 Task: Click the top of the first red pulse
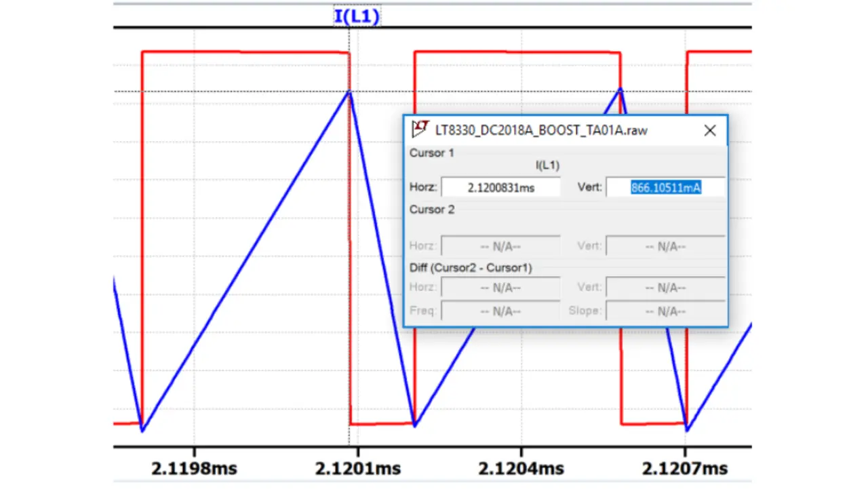tap(244, 52)
